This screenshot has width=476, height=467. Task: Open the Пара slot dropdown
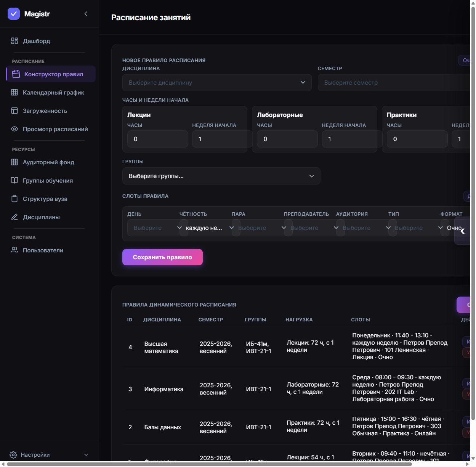[x=262, y=228]
